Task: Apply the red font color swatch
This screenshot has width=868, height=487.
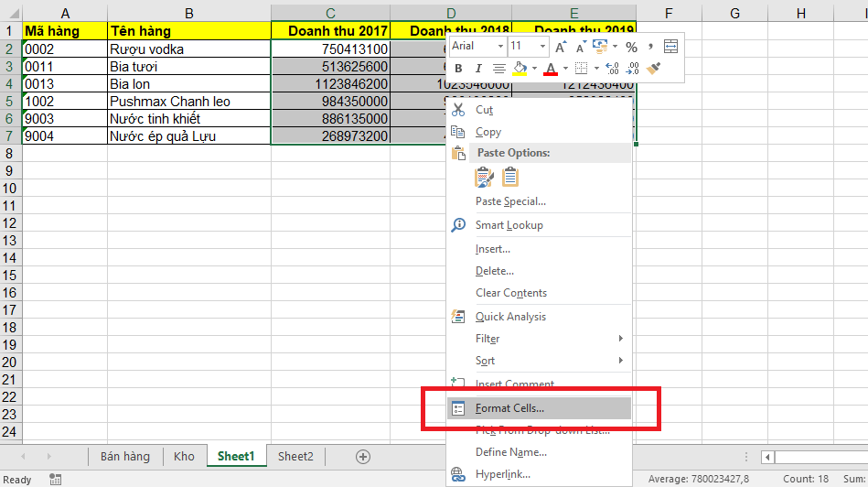Action: pos(550,69)
